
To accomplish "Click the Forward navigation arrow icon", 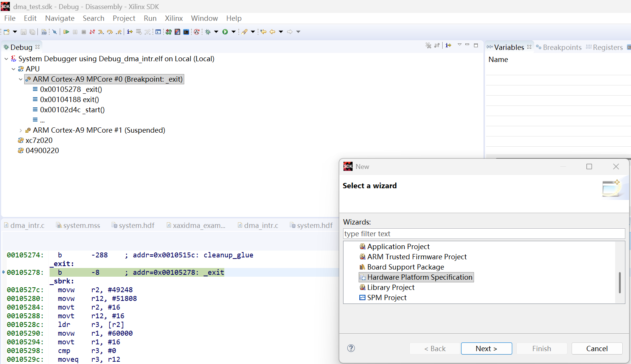I will coord(290,32).
